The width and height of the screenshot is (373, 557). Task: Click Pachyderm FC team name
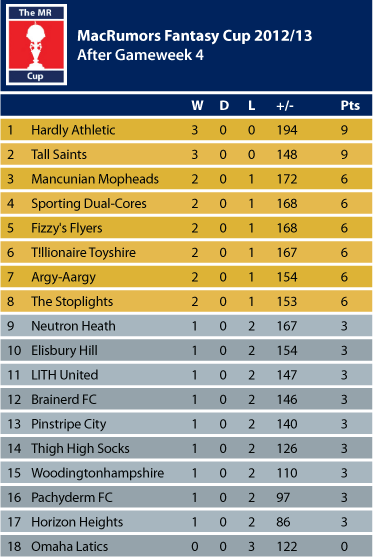(x=72, y=497)
